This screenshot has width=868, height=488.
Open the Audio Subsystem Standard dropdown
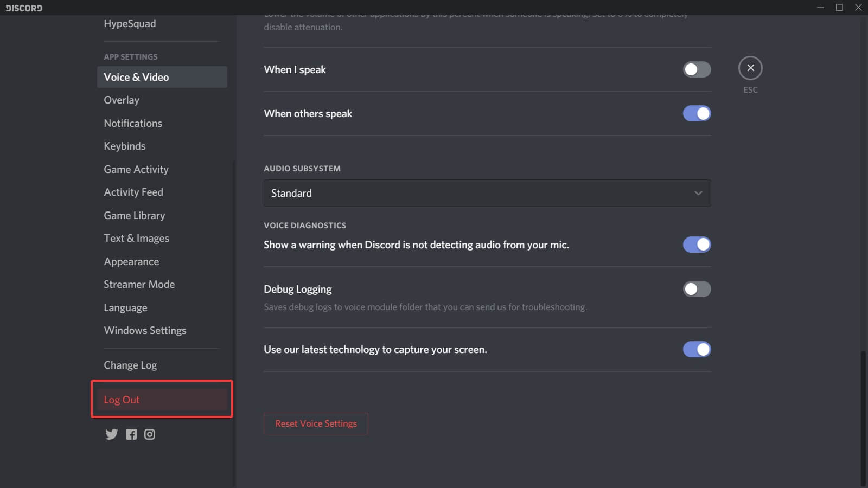tap(487, 193)
